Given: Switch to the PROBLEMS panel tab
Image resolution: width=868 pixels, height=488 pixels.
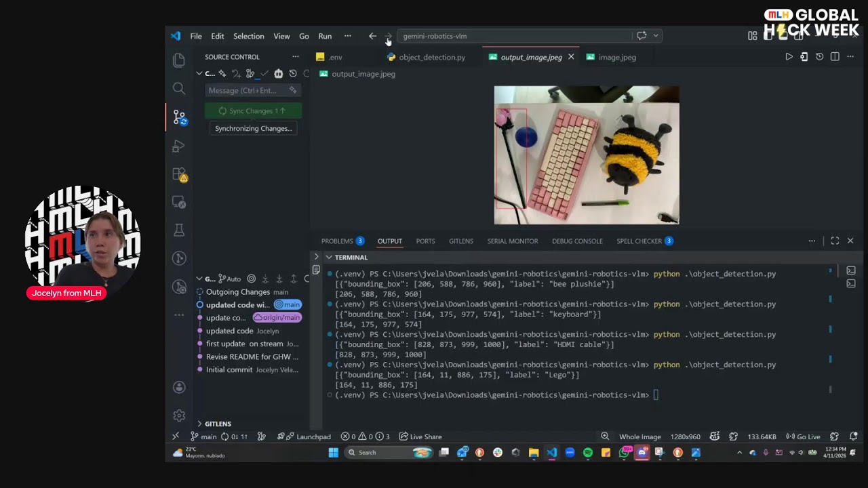Looking at the screenshot, I should click(x=342, y=241).
